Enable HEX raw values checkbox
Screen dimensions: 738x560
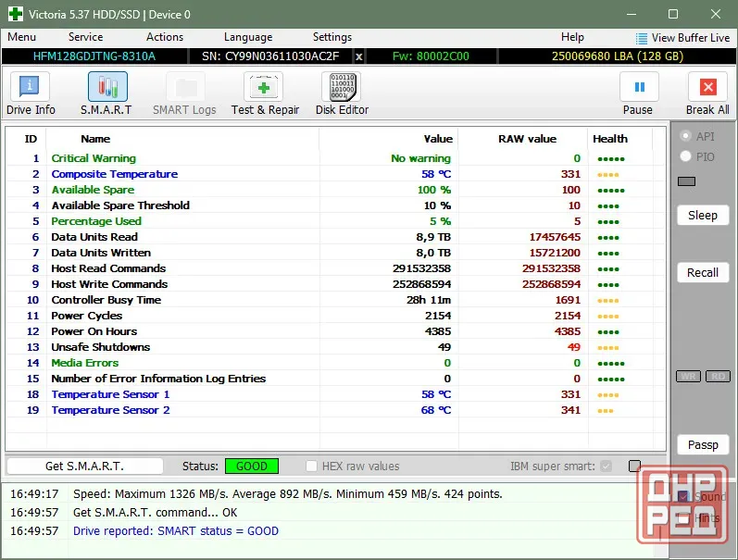coord(311,466)
